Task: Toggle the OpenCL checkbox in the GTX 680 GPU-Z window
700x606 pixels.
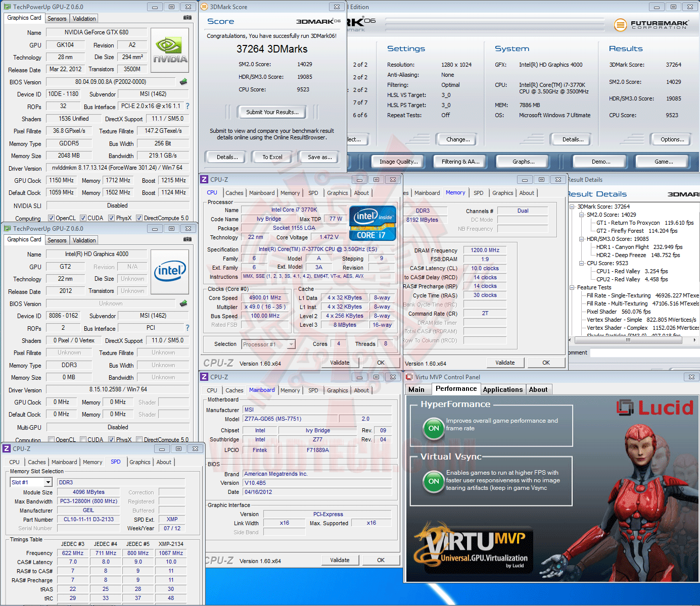Action: [x=51, y=218]
